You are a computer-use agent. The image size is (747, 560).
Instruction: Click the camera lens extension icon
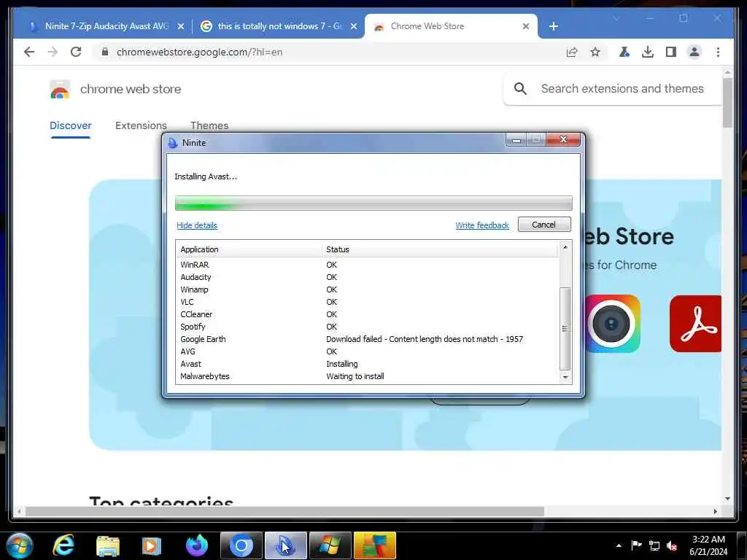pos(612,324)
